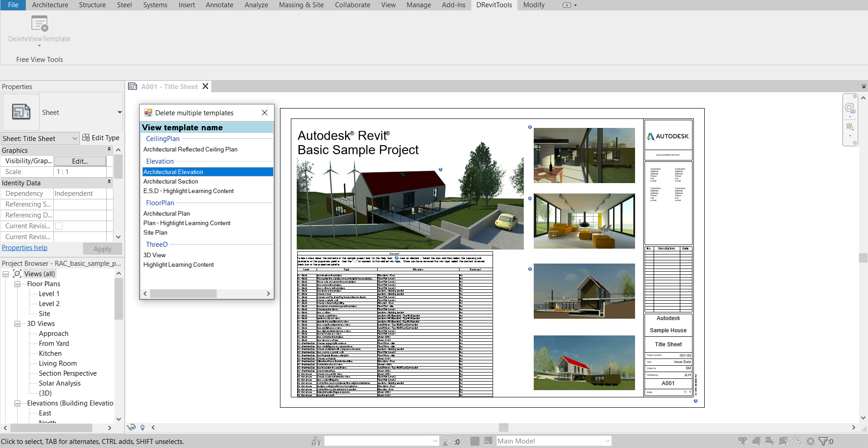Click the Sheet type preview thumbnail icon
This screenshot has height=448, width=868.
[x=21, y=112]
